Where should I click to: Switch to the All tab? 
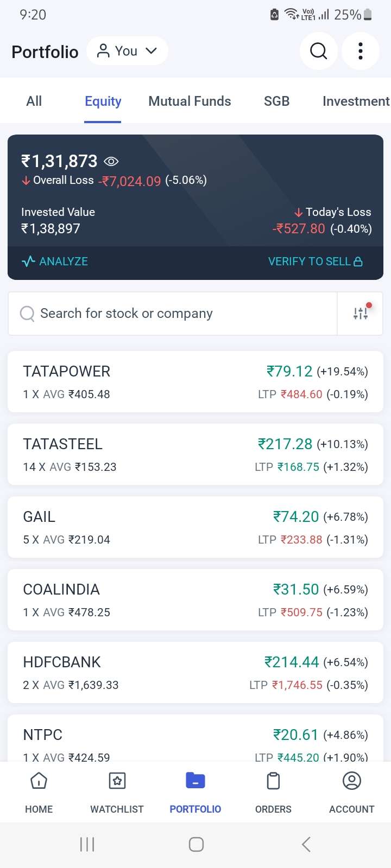pos(34,101)
